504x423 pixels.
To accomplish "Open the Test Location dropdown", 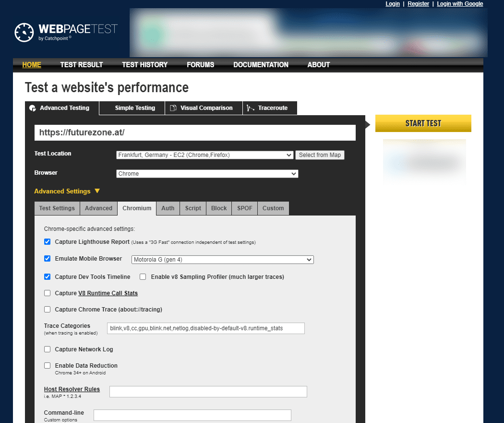I will pos(205,155).
